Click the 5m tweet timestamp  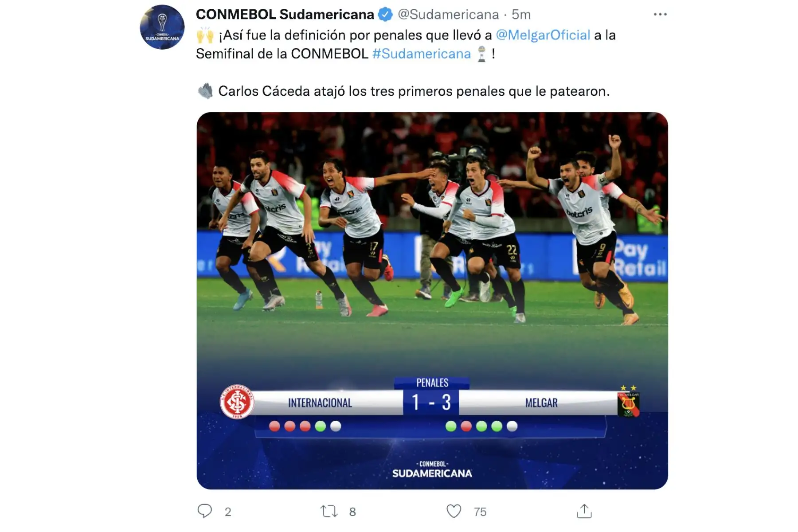pos(521,15)
